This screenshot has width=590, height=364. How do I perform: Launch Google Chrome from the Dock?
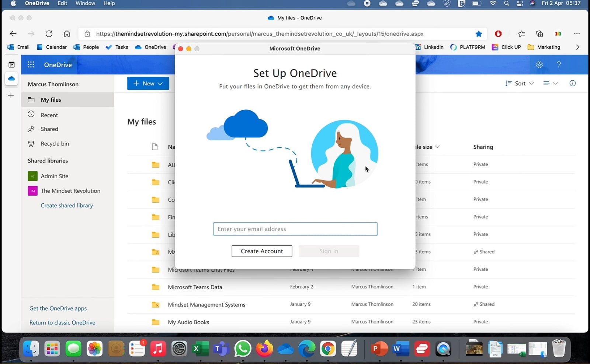pyautogui.click(x=328, y=349)
